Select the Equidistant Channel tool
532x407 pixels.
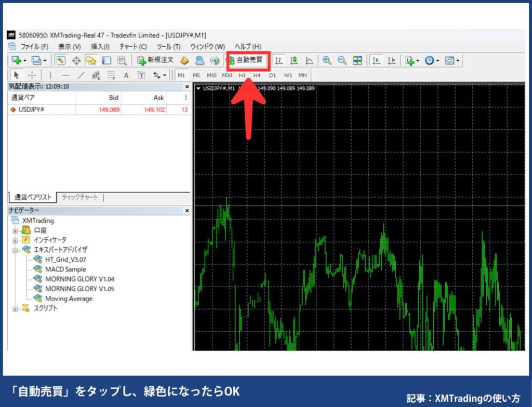pyautogui.click(x=96, y=75)
